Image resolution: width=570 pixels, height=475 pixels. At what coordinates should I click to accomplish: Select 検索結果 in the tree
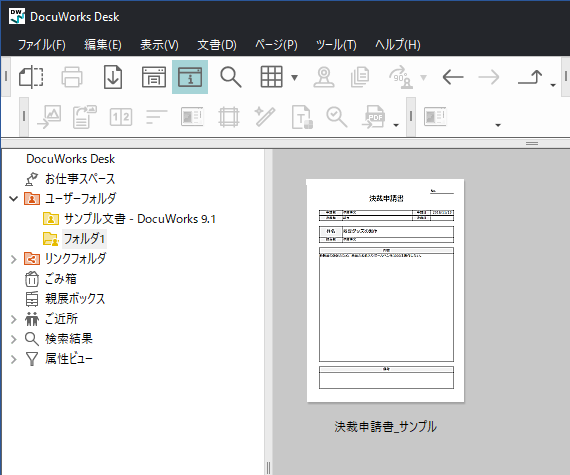(x=69, y=339)
